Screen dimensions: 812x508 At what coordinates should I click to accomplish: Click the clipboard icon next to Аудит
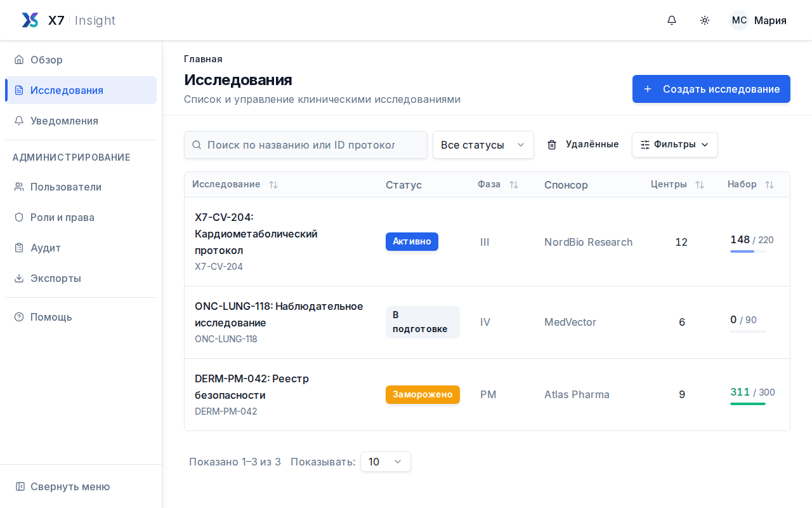[19, 248]
